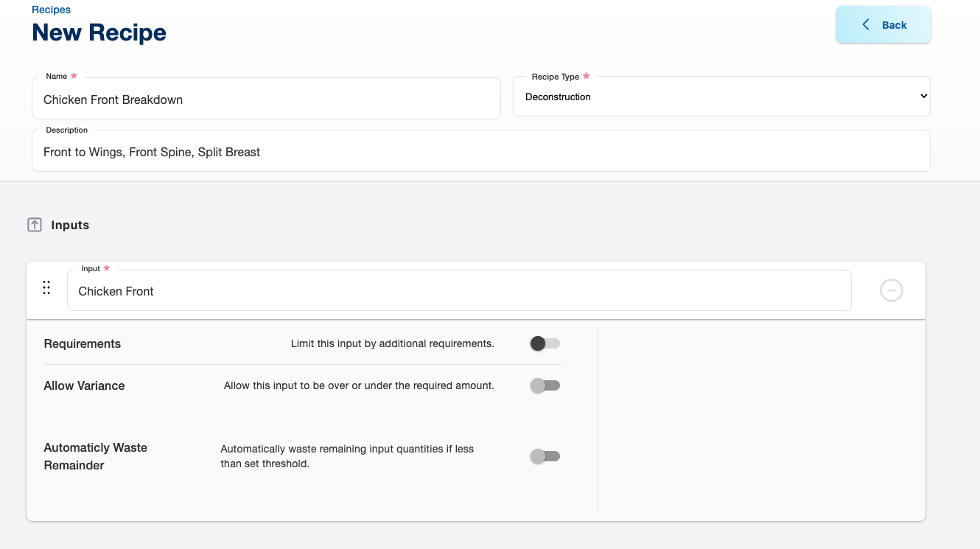The width and height of the screenshot is (980, 549).
Task: Turn on the Allow Variance switch
Action: 545,385
